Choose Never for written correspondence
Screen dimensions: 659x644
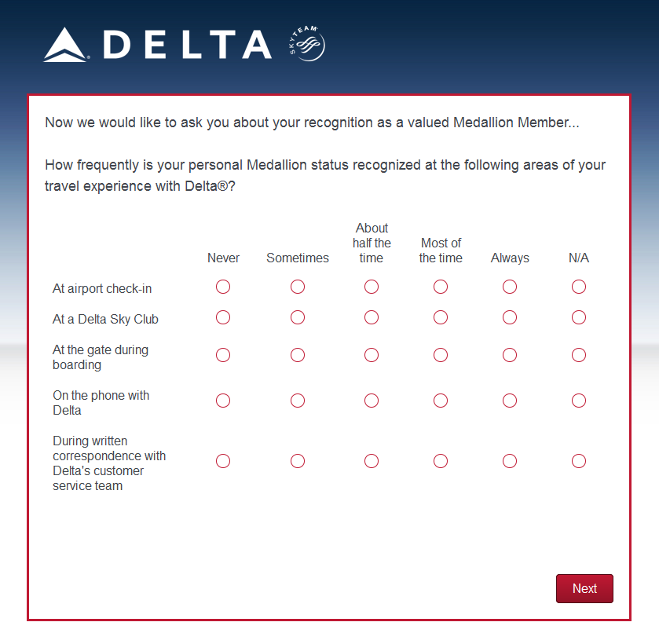(223, 462)
